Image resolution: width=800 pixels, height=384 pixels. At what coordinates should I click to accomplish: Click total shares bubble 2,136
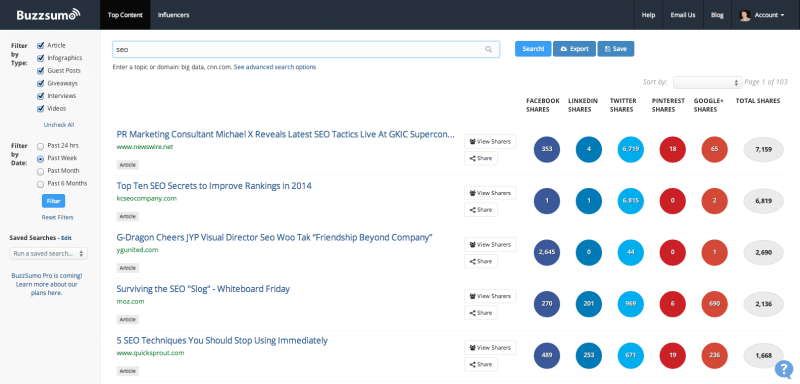(x=763, y=304)
